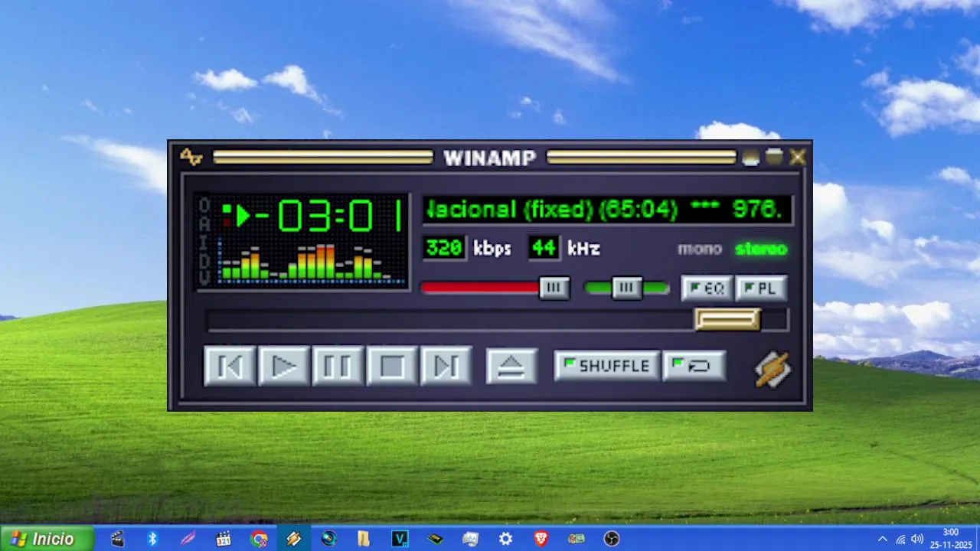Image resolution: width=980 pixels, height=551 pixels.
Task: Open the green chip icon in taskbar
Action: [435, 539]
